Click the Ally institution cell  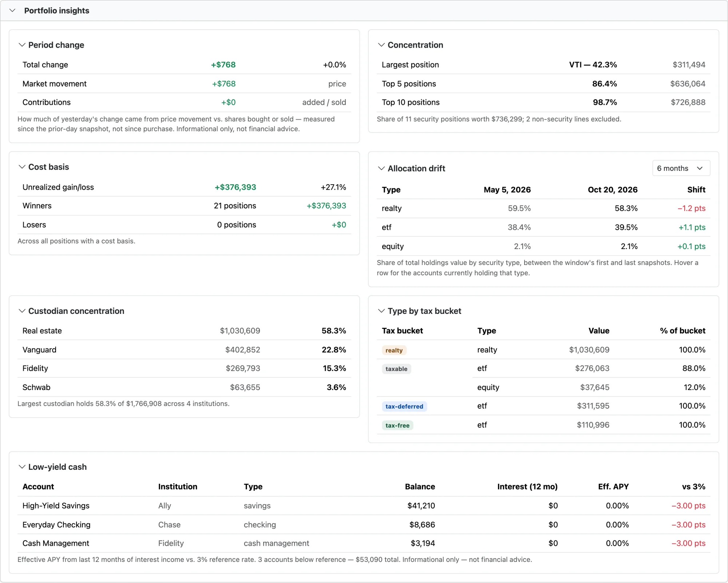pos(165,506)
